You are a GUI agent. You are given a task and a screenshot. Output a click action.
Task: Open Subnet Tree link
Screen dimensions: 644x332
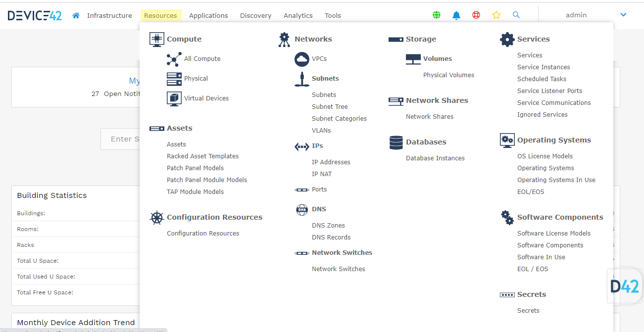tap(330, 107)
